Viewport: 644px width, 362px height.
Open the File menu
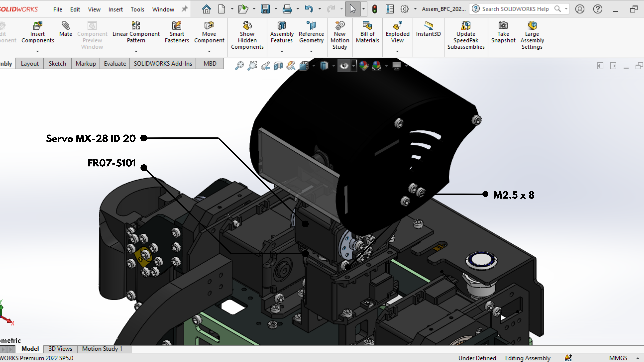[58, 10]
